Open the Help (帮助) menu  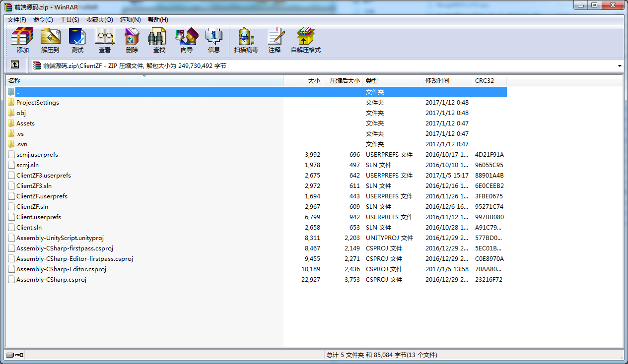click(x=158, y=19)
